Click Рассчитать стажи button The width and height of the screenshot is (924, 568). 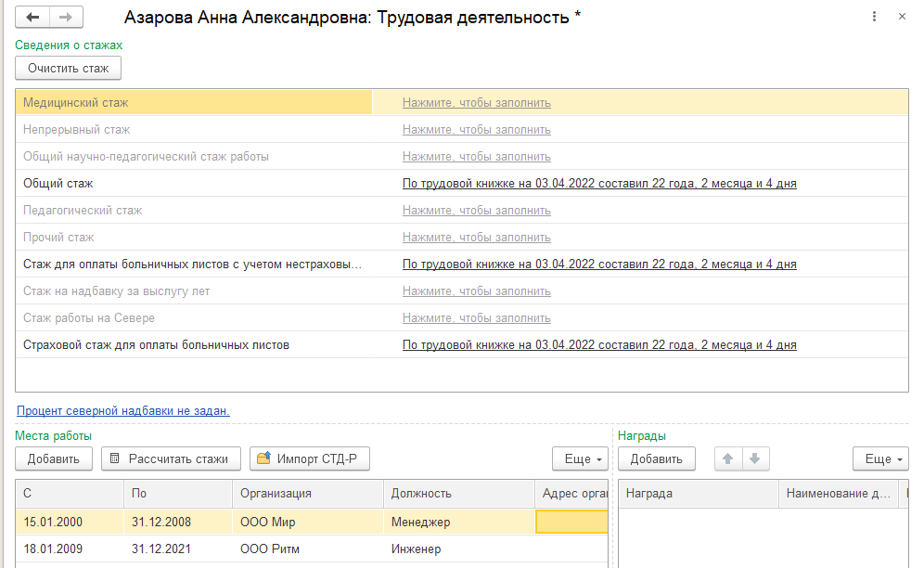coord(172,458)
